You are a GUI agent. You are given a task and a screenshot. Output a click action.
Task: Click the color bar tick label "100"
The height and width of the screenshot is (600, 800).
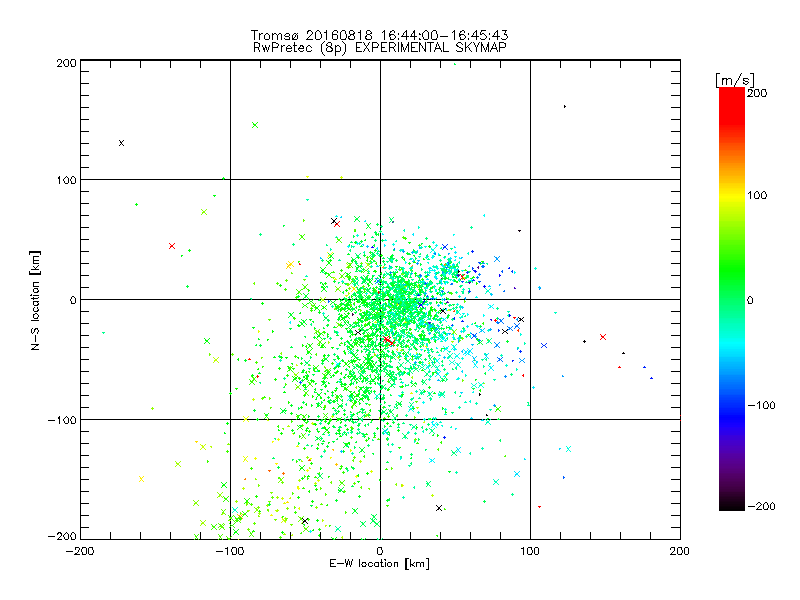click(x=757, y=195)
